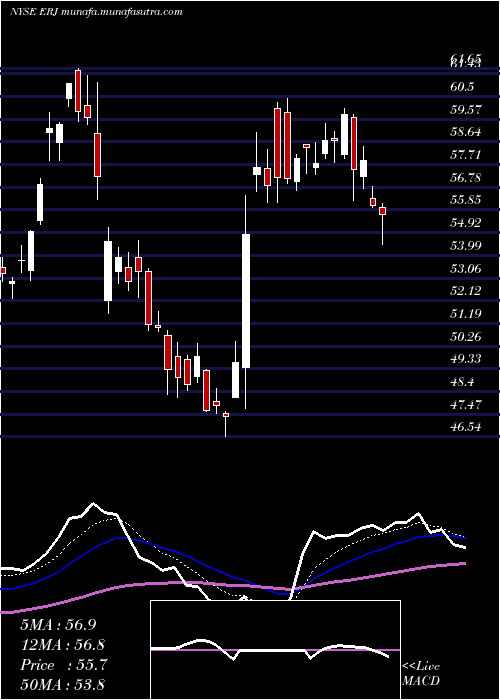Viewport: 500px width, 700px height.
Task: Click the 52.12 price axis label
Action: click(466, 291)
